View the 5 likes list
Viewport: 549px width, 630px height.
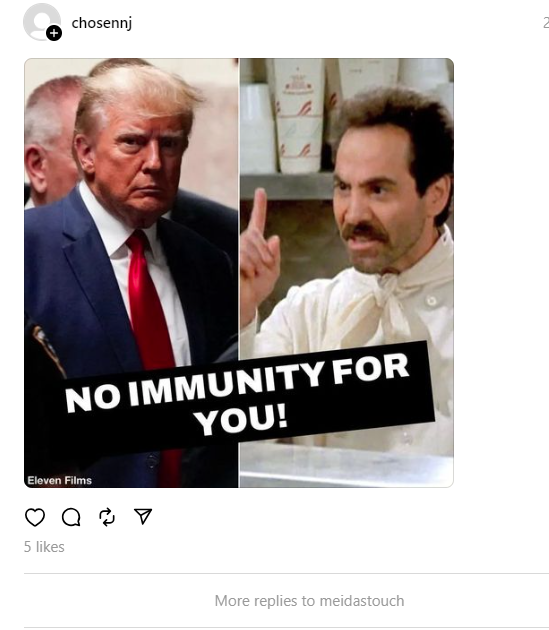pyautogui.click(x=44, y=547)
